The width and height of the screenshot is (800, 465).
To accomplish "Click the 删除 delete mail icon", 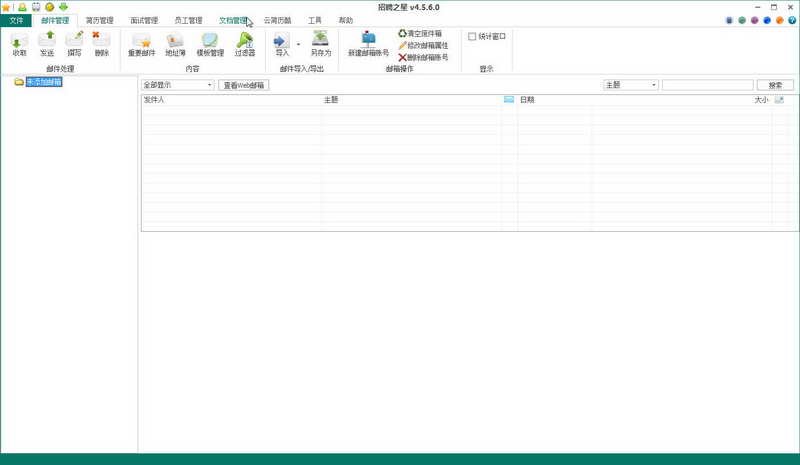I will (102, 44).
